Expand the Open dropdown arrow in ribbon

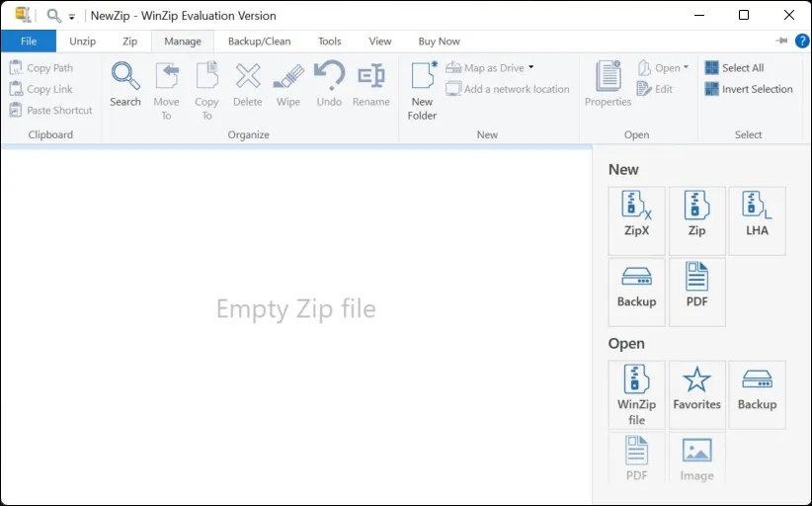click(x=686, y=67)
